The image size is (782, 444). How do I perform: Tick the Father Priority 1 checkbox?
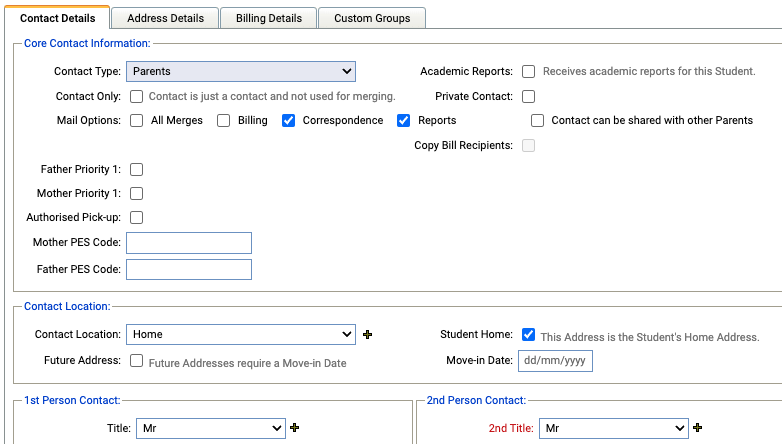(x=137, y=169)
